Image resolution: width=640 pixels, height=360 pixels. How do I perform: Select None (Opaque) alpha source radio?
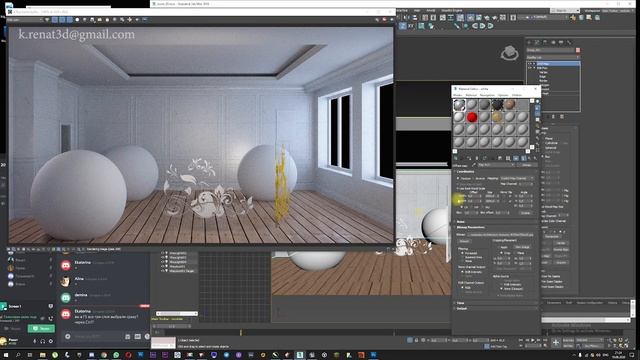coord(502,289)
